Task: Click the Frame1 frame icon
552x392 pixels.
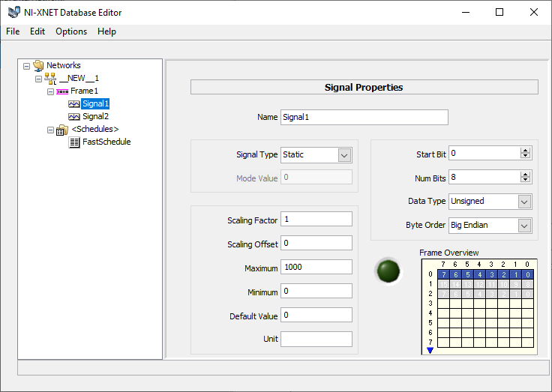Action: [62, 91]
